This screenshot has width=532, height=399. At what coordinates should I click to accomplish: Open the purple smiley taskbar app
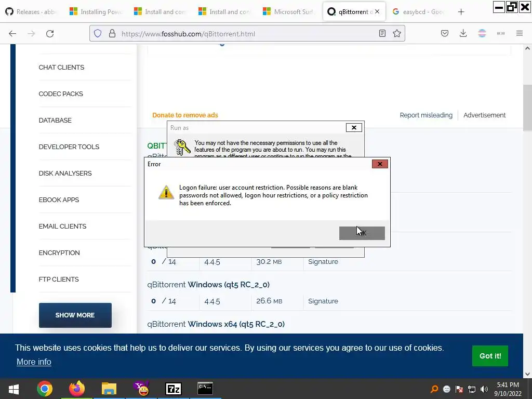coord(141,389)
